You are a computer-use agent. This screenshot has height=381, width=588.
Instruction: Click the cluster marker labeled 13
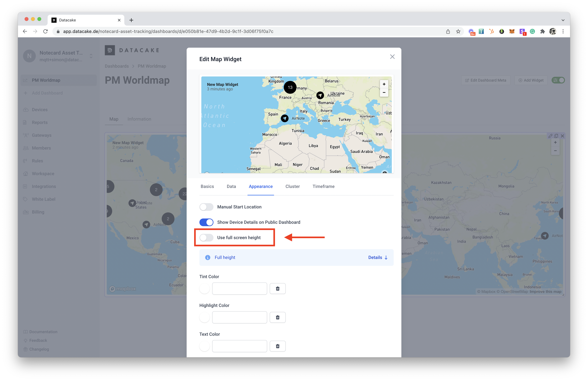[290, 87]
